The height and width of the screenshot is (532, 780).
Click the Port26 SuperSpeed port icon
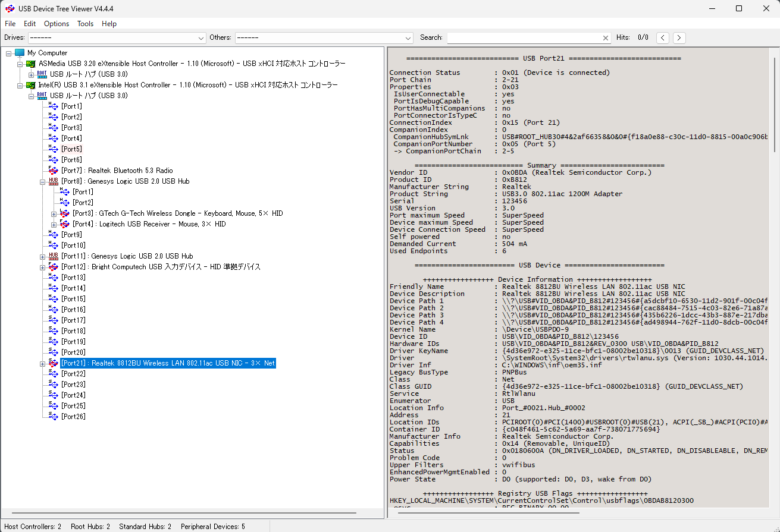pos(54,417)
